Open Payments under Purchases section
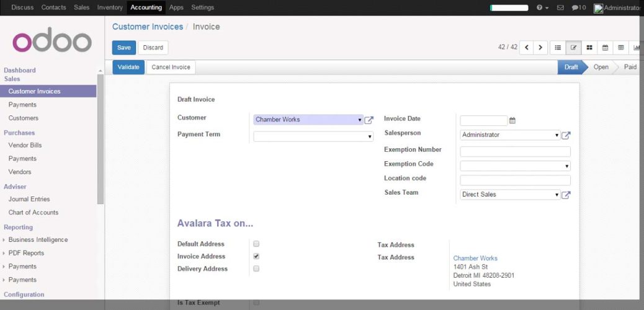The width and height of the screenshot is (644, 310). 22,159
